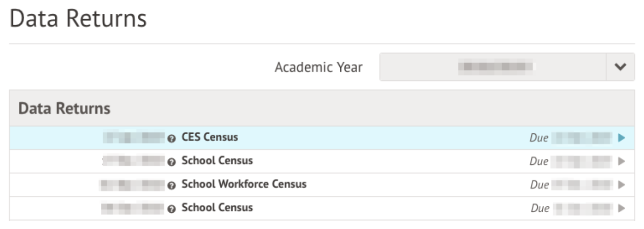Click help icon for the bottom School Census
The width and height of the screenshot is (644, 229).
point(171,209)
